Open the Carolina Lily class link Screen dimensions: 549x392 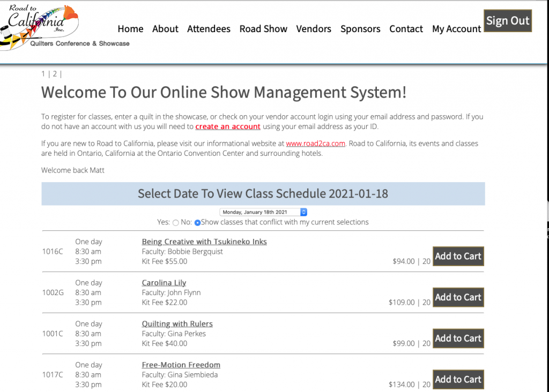click(164, 283)
